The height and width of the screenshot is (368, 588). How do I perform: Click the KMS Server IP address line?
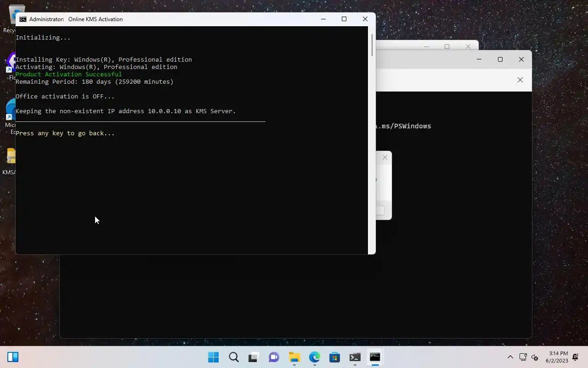pos(126,111)
